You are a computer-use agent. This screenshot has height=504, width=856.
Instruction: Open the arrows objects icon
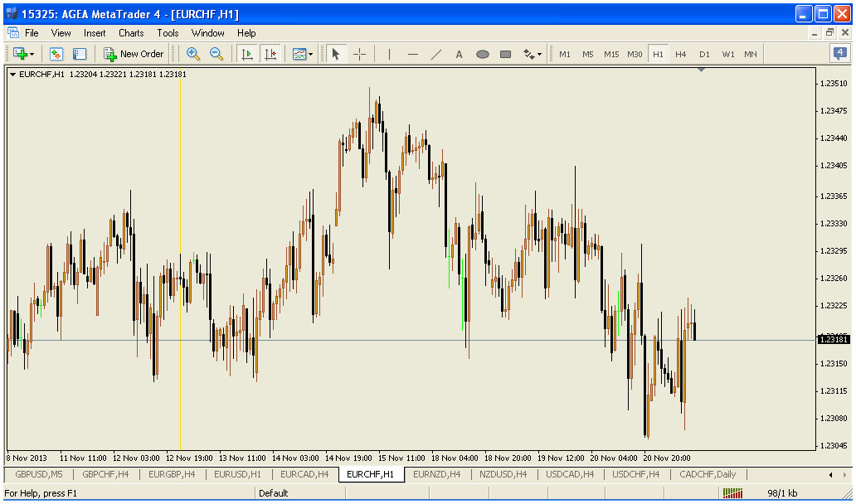528,54
